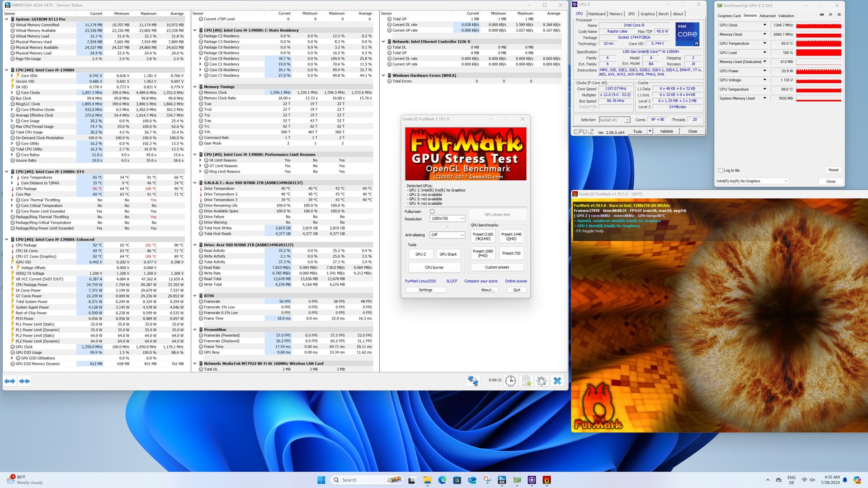Click the GPU Temperature red sensor graph
Image resolution: width=868 pixels, height=488 pixels.
818,44
